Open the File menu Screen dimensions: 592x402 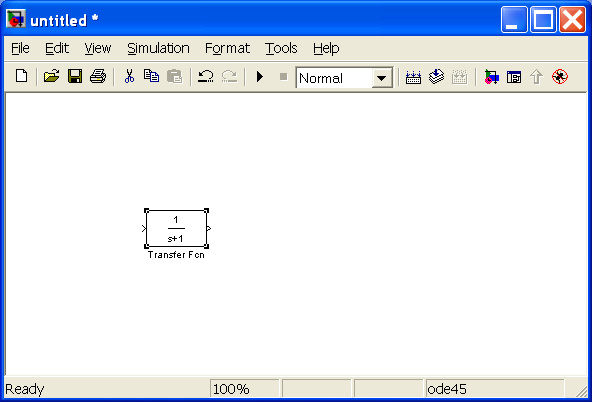(x=20, y=48)
